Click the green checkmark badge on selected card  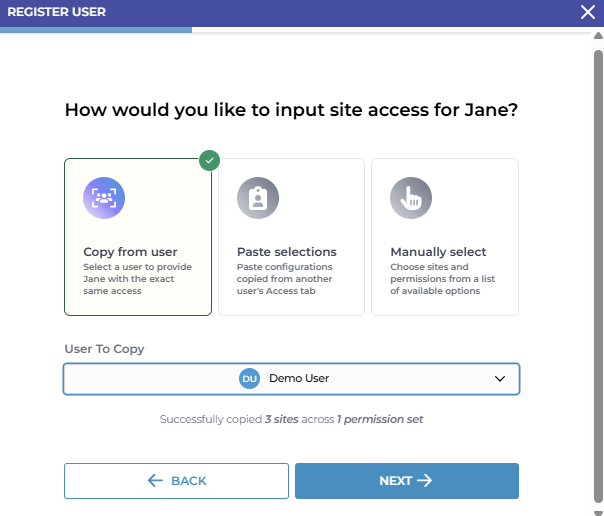click(209, 159)
